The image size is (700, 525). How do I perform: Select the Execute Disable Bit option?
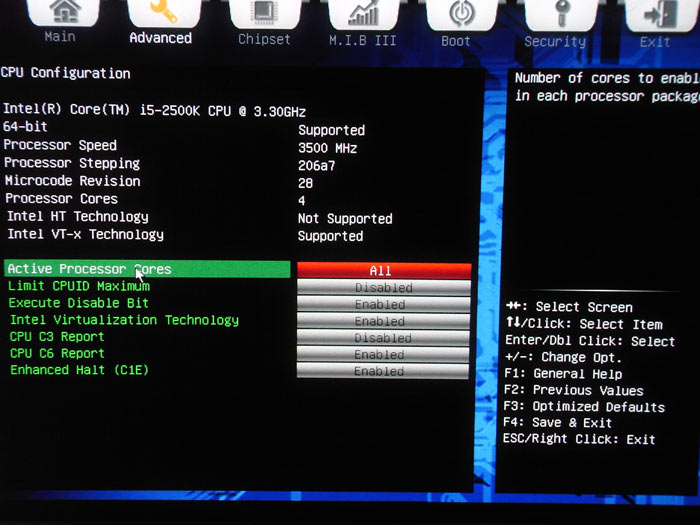click(x=79, y=303)
